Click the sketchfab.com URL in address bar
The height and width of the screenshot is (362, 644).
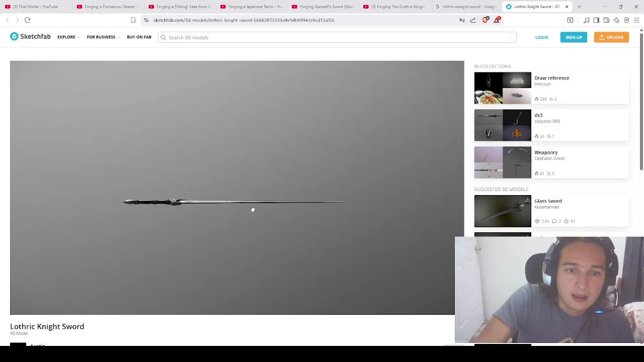point(244,20)
